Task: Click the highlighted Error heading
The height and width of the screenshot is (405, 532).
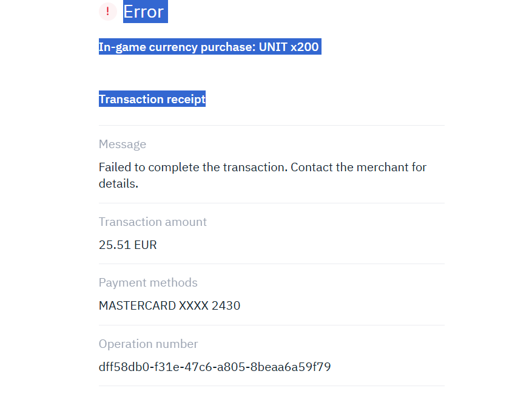Action: pyautogui.click(x=144, y=12)
